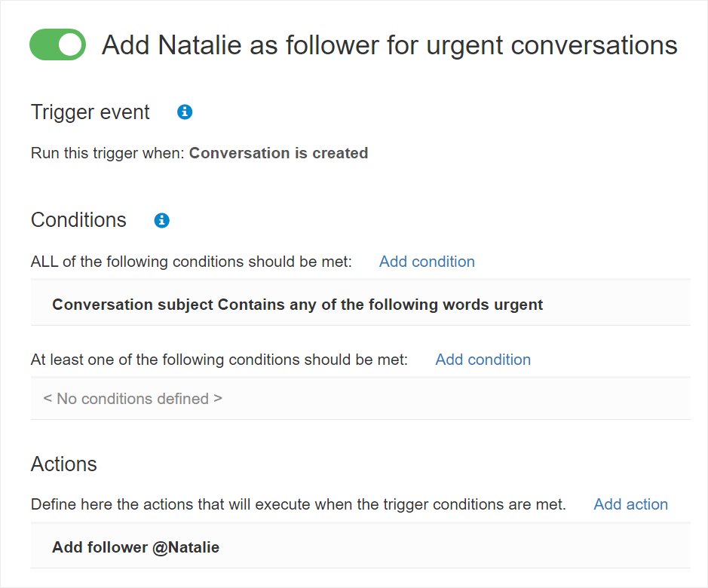Add condition to the ALL conditions group
This screenshot has width=708, height=588.
point(427,262)
